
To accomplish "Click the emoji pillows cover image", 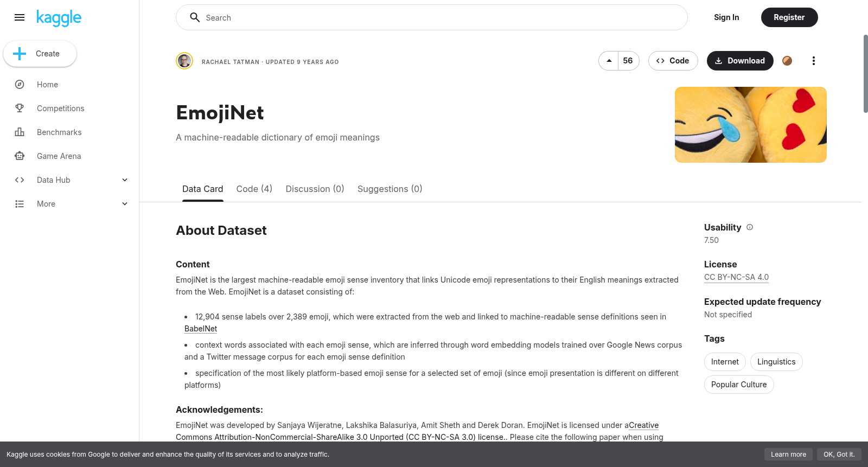I will tap(751, 125).
